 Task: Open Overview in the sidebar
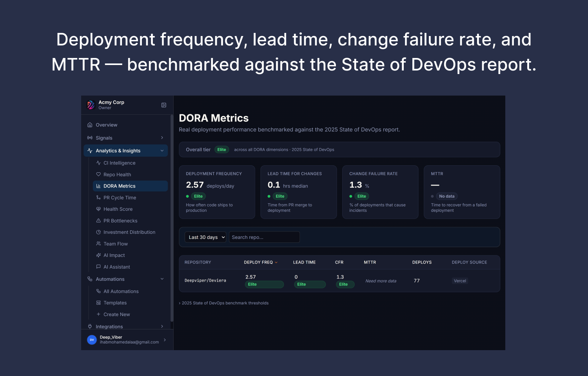pos(125,125)
